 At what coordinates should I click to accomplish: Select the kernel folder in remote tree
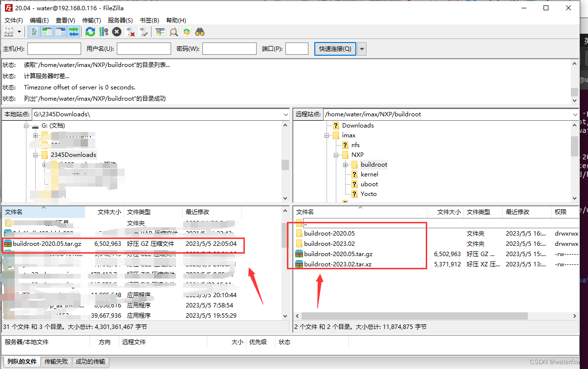369,174
